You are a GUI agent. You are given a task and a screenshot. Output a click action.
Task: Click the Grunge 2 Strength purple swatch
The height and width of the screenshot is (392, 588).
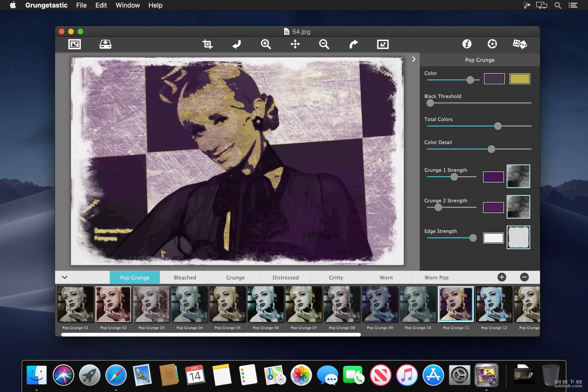493,207
